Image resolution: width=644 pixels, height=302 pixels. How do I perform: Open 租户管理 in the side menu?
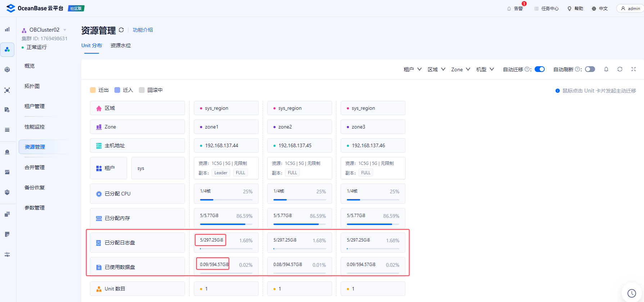[x=35, y=106]
